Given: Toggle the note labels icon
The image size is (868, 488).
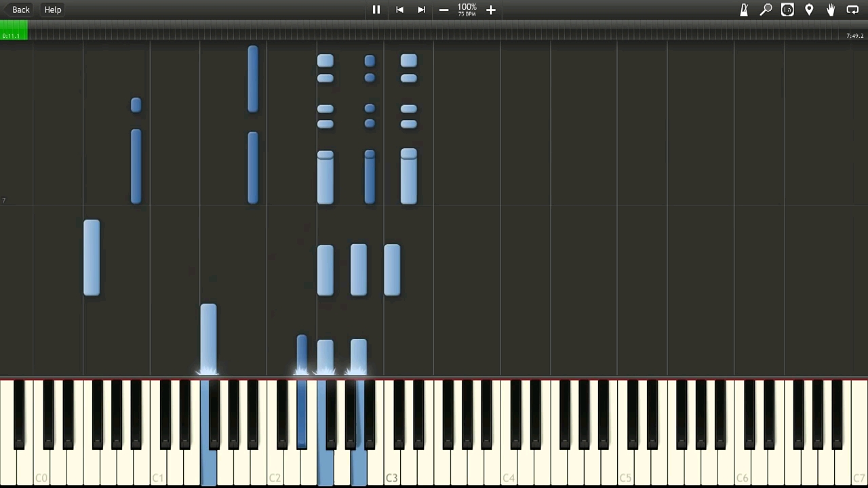Looking at the screenshot, I should click(x=787, y=9).
